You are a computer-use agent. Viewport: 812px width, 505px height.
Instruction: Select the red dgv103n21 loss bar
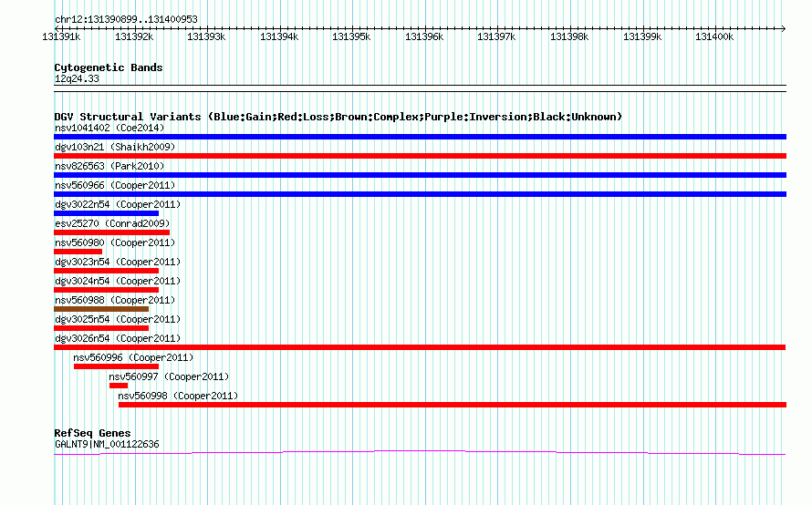click(420, 156)
